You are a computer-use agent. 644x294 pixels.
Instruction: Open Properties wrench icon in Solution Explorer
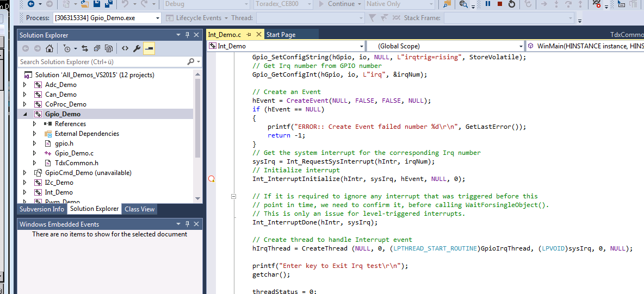pyautogui.click(x=137, y=48)
